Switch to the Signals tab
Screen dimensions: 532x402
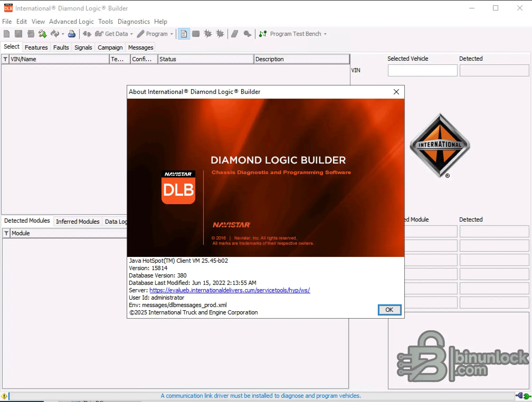pos(83,47)
